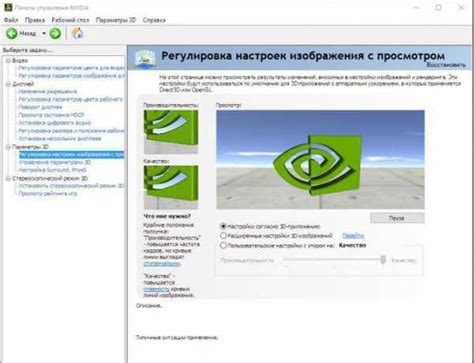Collapse the Видео tree group
This screenshot has width=474, height=363.
pos(8,60)
